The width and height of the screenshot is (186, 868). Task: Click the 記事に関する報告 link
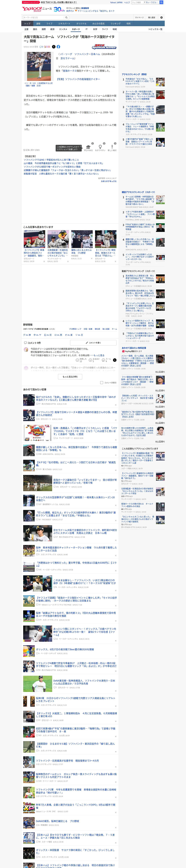click(x=32, y=150)
